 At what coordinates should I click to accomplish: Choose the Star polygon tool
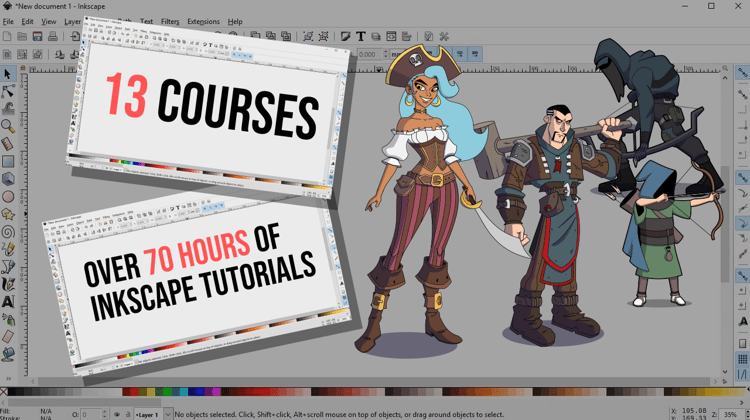8,214
